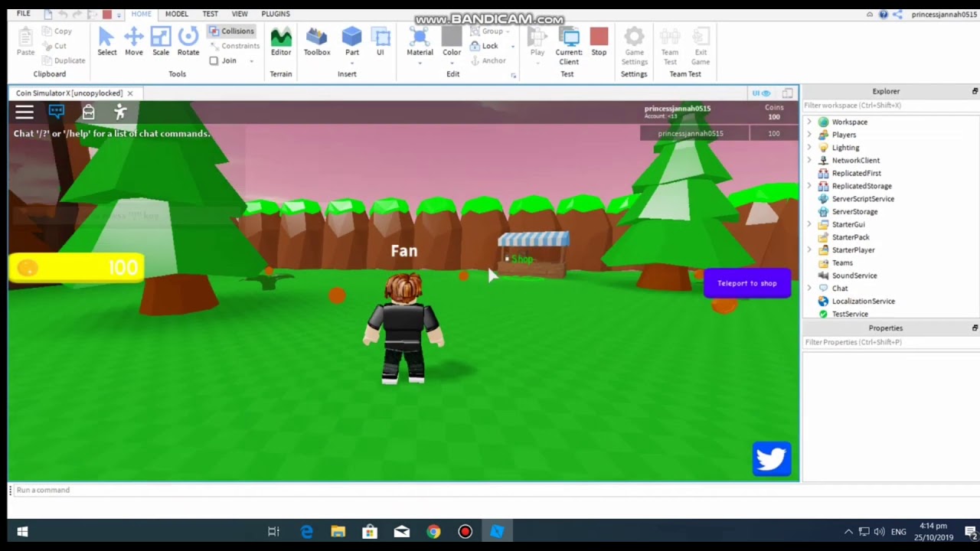
Task: Select the Select tool arrow
Action: point(106,42)
